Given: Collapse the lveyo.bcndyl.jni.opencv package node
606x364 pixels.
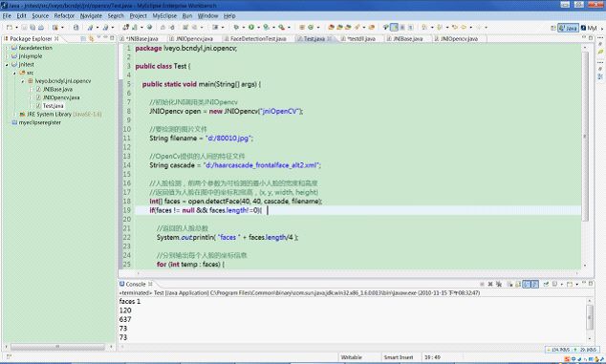Looking at the screenshot, I should (23, 81).
